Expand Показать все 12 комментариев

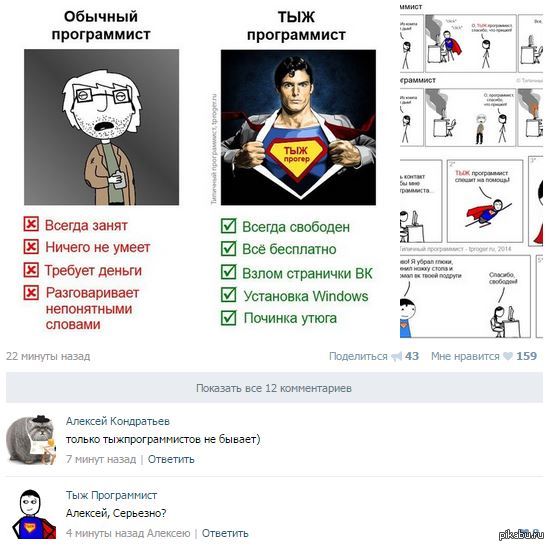pos(274,388)
